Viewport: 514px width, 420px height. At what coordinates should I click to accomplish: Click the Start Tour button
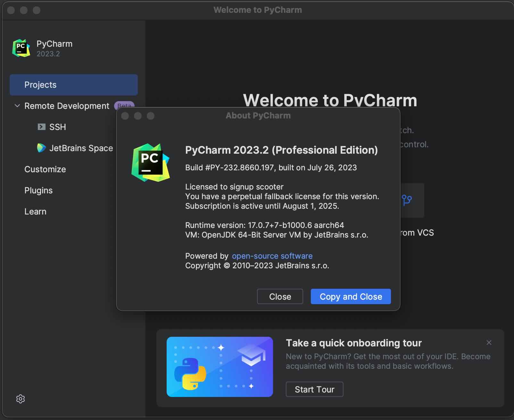314,389
